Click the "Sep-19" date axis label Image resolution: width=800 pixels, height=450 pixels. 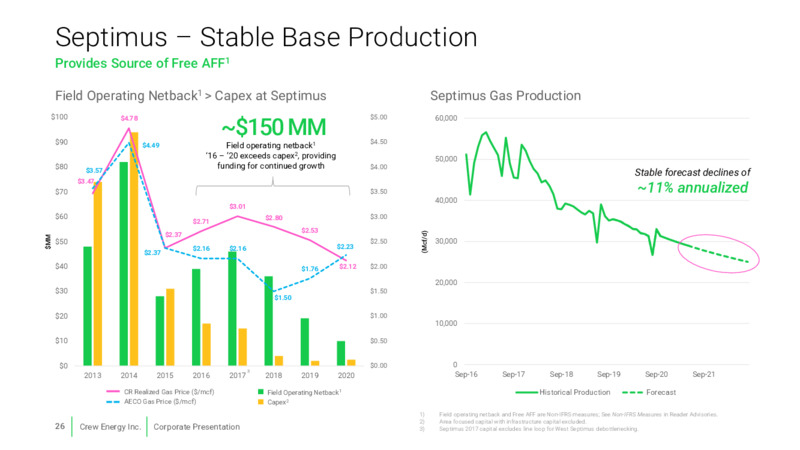tap(609, 374)
